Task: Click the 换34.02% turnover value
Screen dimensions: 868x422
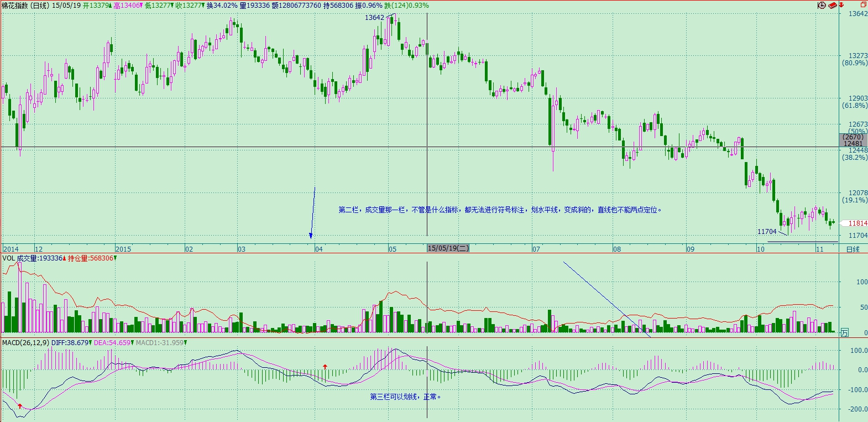Action: pos(222,5)
